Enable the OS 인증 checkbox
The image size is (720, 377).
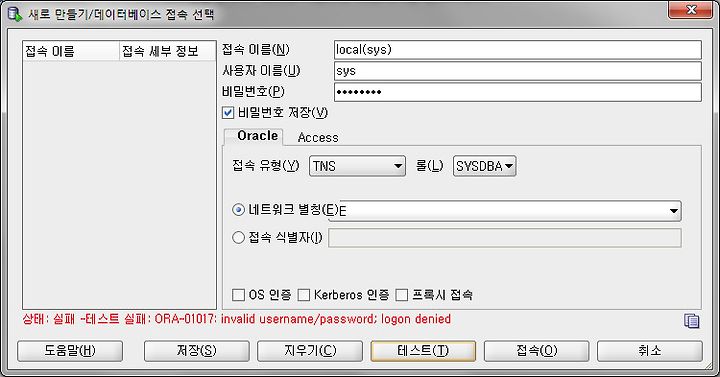238,295
